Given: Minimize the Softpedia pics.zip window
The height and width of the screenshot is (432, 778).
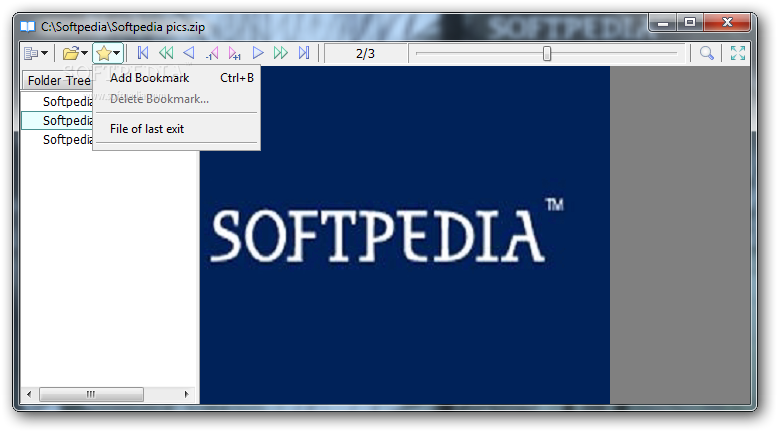Looking at the screenshot, I should click(663, 23).
